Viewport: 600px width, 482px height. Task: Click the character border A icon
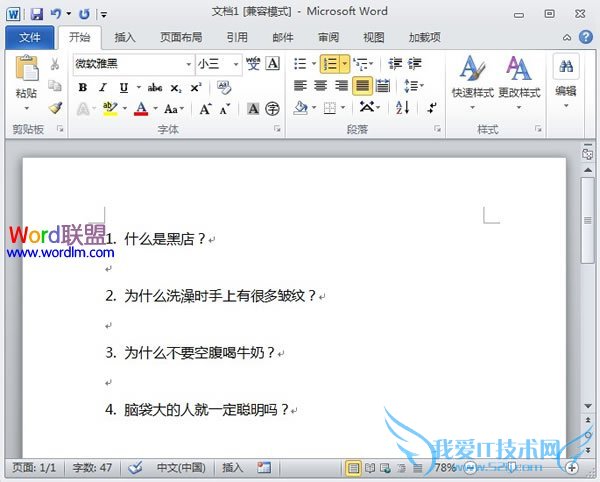(273, 63)
